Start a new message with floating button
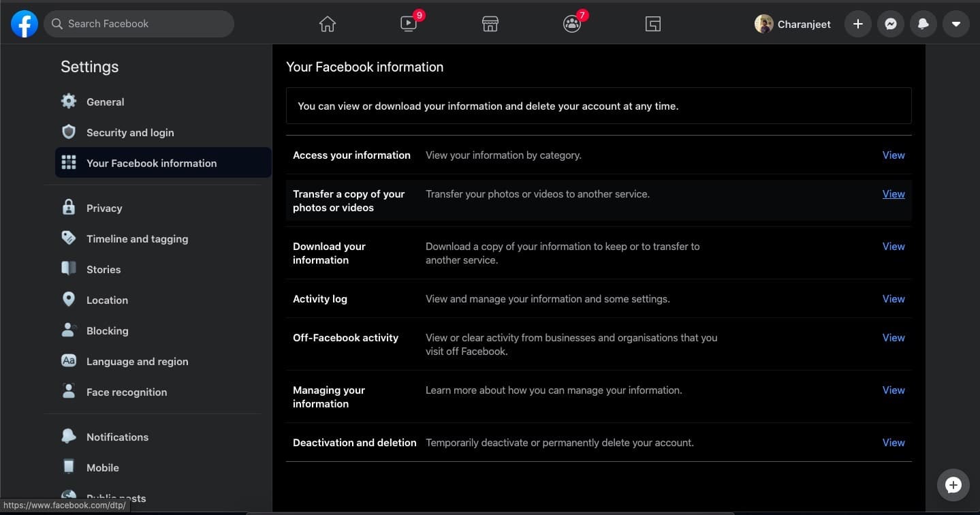 (x=953, y=485)
